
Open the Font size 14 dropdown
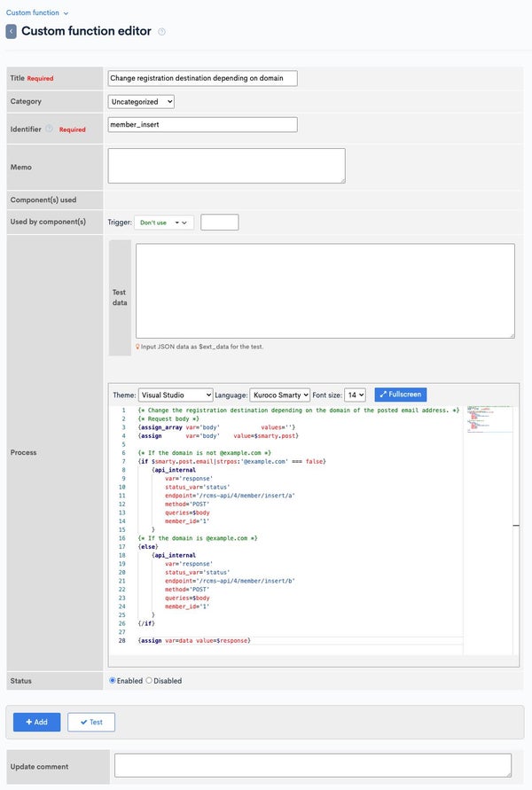click(x=355, y=395)
